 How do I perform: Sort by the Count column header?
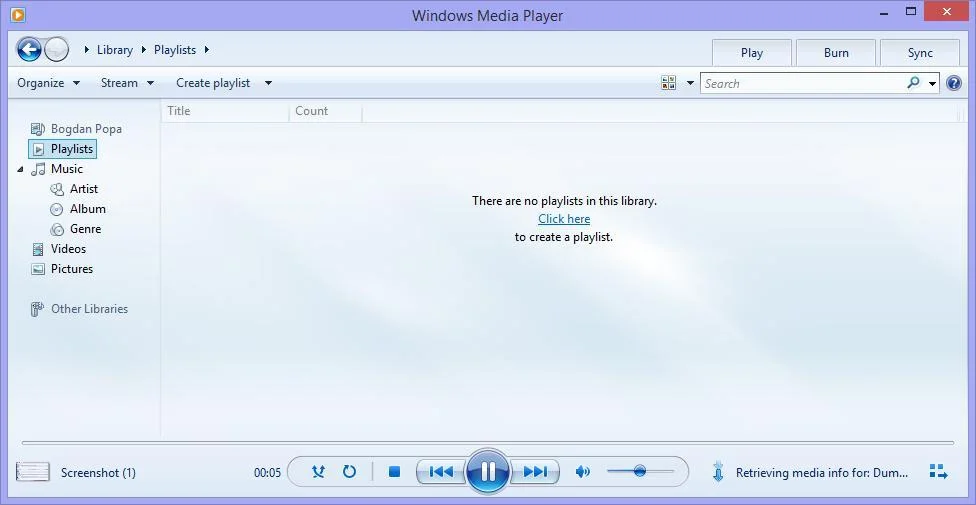(326, 111)
